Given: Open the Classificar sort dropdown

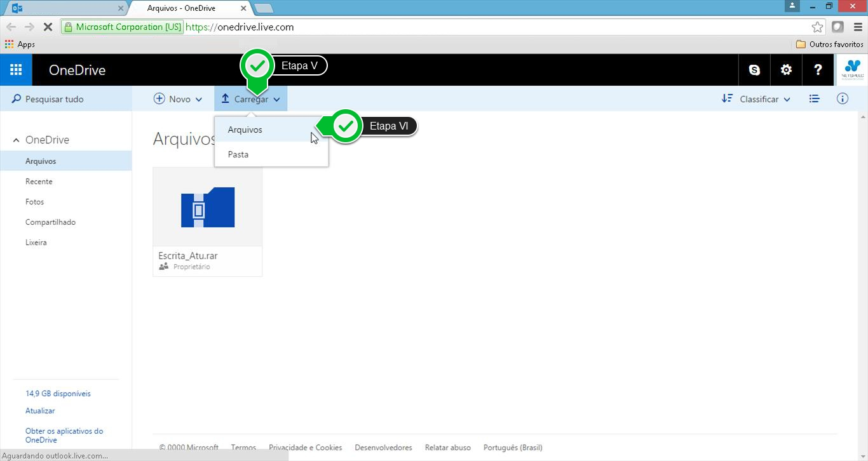Looking at the screenshot, I should [x=756, y=99].
